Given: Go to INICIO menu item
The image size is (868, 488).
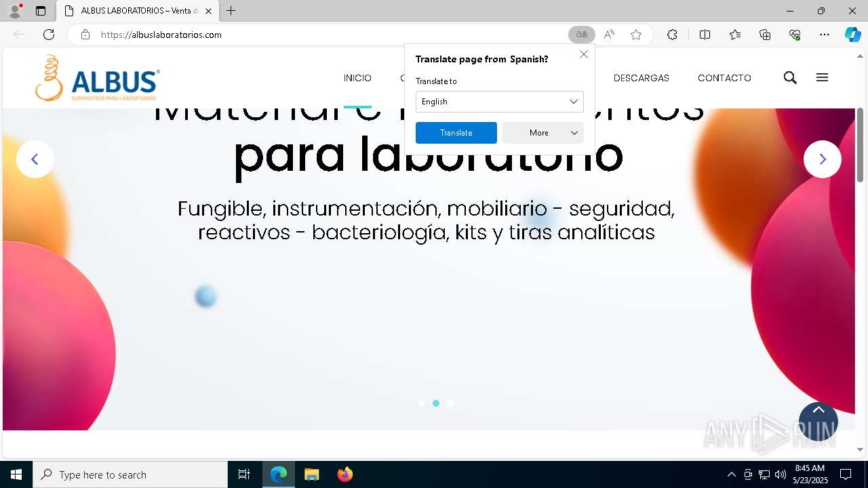Looking at the screenshot, I should click(357, 78).
